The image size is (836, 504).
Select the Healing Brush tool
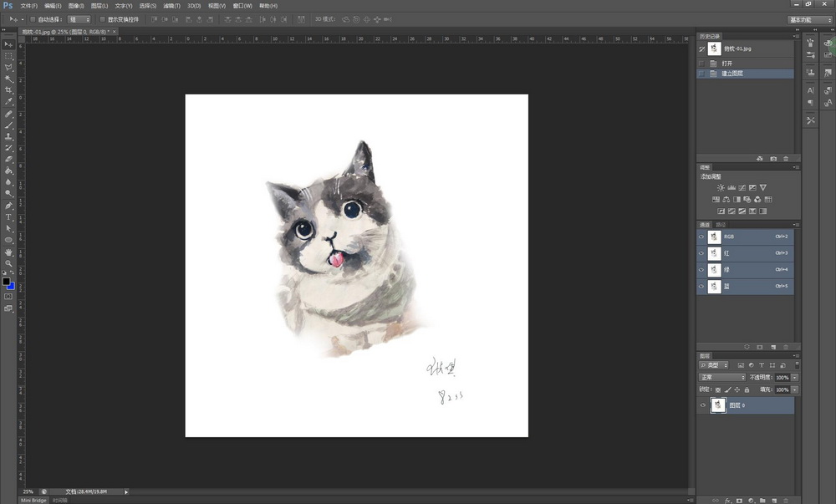click(x=8, y=114)
